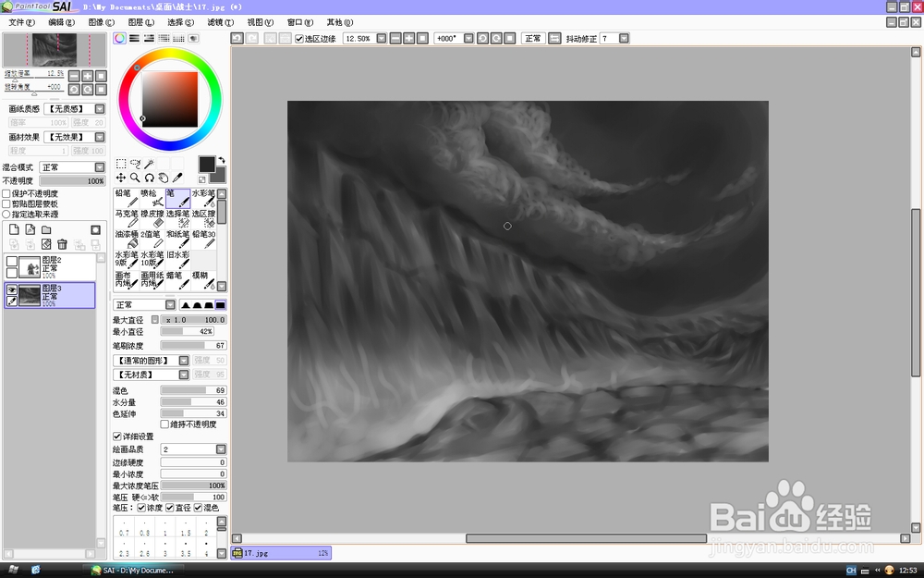Uncheck 详细设置 checkbox

point(116,437)
